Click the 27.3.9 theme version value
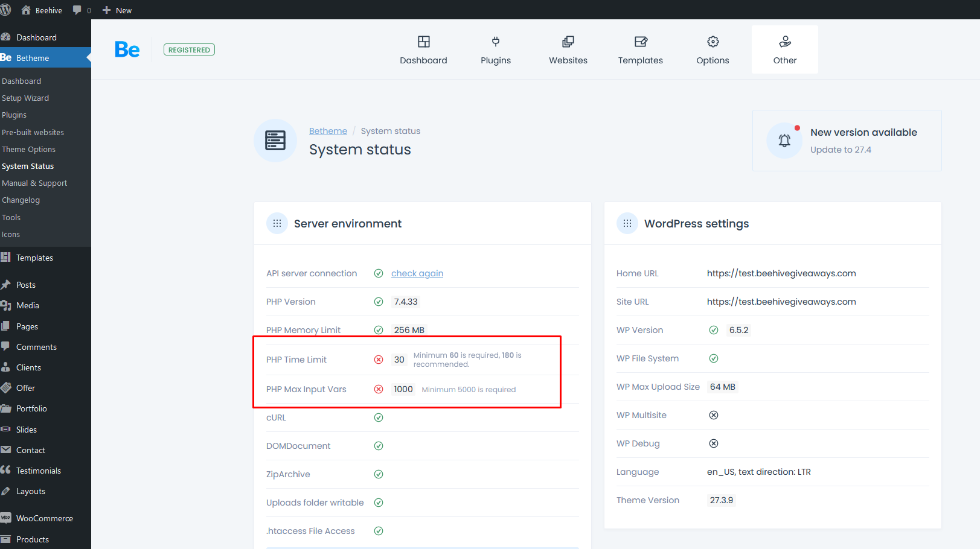Viewport: 980px width, 549px height. click(x=722, y=500)
